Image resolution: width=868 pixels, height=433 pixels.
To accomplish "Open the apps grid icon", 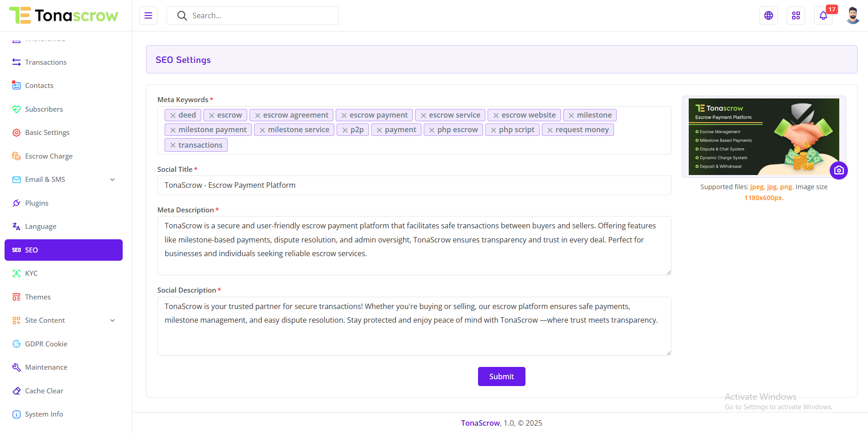I will point(796,15).
